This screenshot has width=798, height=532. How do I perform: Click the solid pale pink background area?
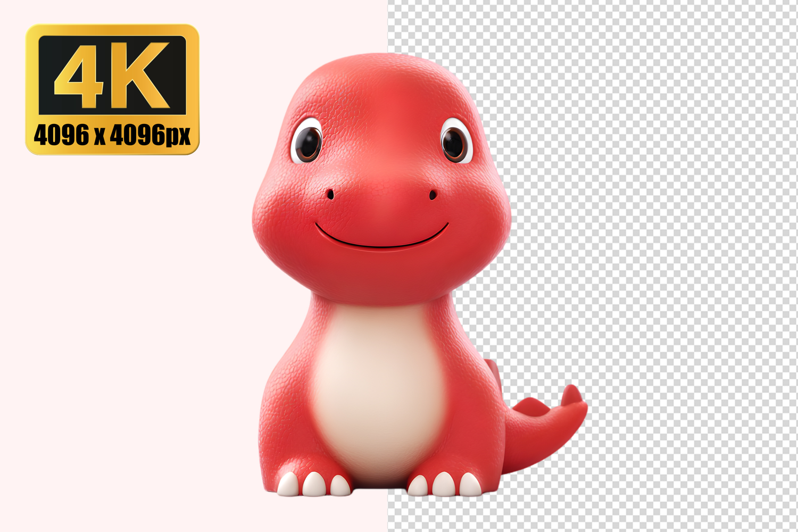point(133,319)
